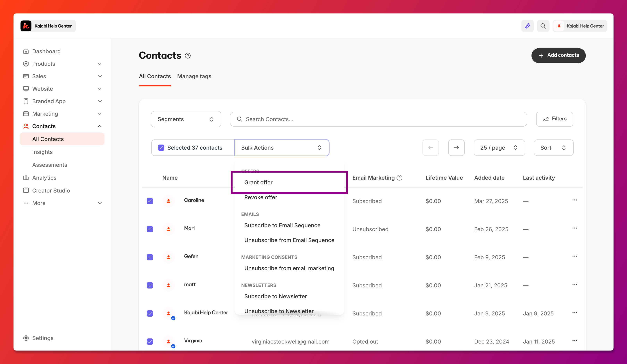The image size is (627, 364).
Task: Choose Unsubscribe from email marketing
Action: pyautogui.click(x=289, y=268)
